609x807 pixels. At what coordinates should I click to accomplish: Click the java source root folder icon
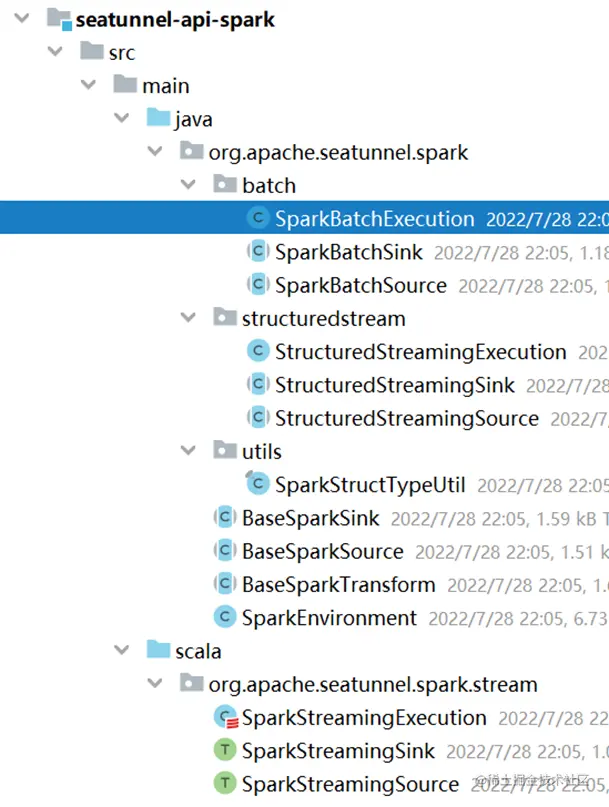point(158,117)
